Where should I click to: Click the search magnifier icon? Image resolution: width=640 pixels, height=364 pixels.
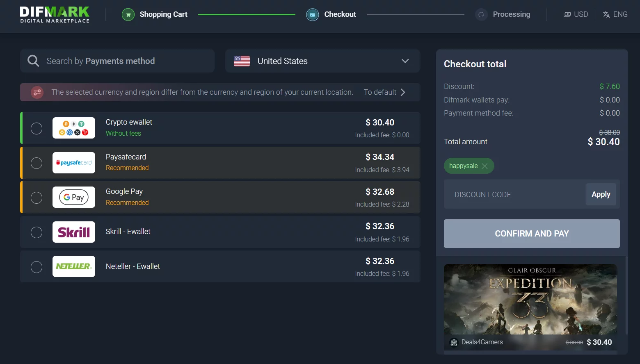coord(33,61)
